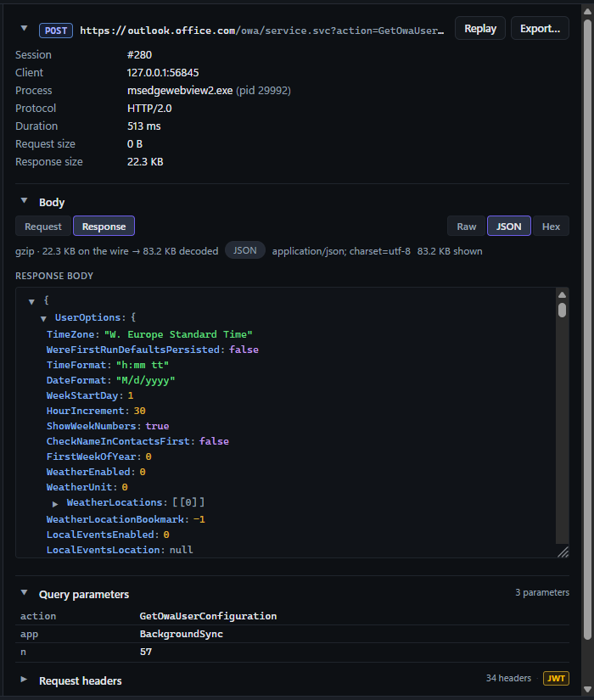Collapse the Query parameters section

24,593
